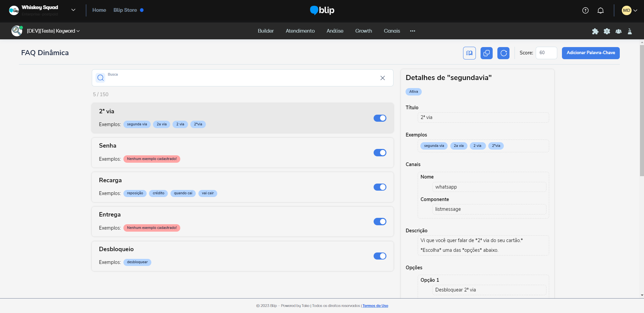644x313 pixels.
Task: Clear the search field with X
Action: pyautogui.click(x=383, y=78)
